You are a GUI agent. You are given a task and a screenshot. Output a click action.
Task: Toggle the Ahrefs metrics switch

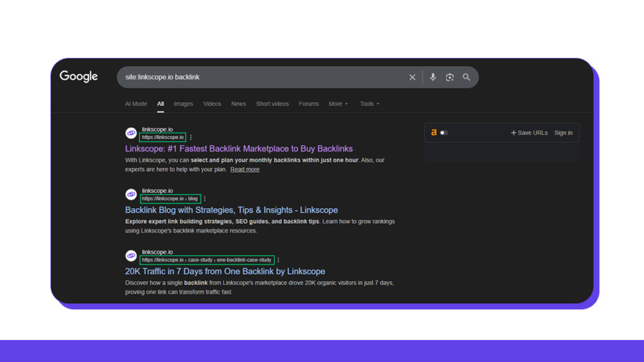click(443, 133)
